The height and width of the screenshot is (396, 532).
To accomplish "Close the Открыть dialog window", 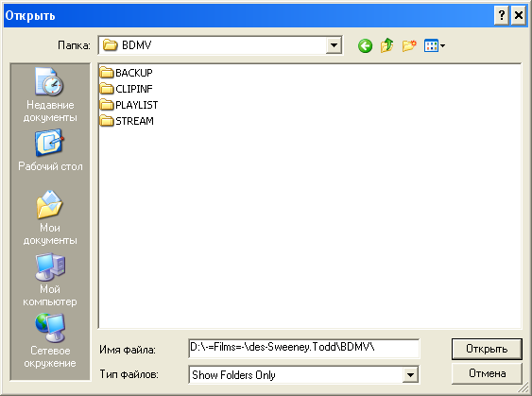I will pyautogui.click(x=519, y=15).
